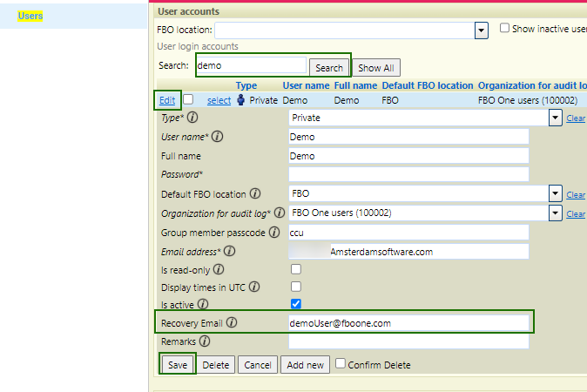Uncheck the Is active checkbox
Viewport: 587px width, 392px height.
click(296, 304)
